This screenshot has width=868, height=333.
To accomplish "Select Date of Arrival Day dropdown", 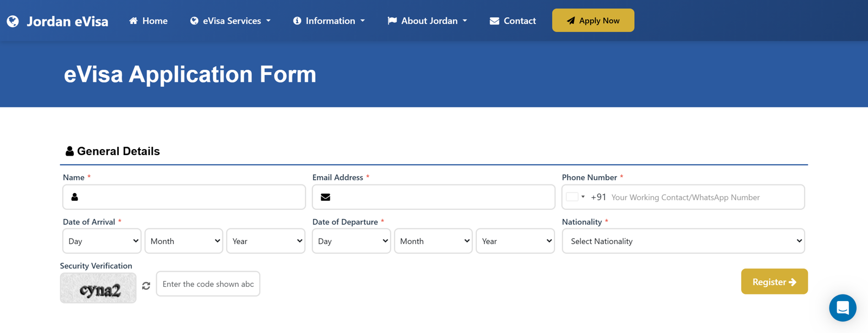I will (102, 241).
